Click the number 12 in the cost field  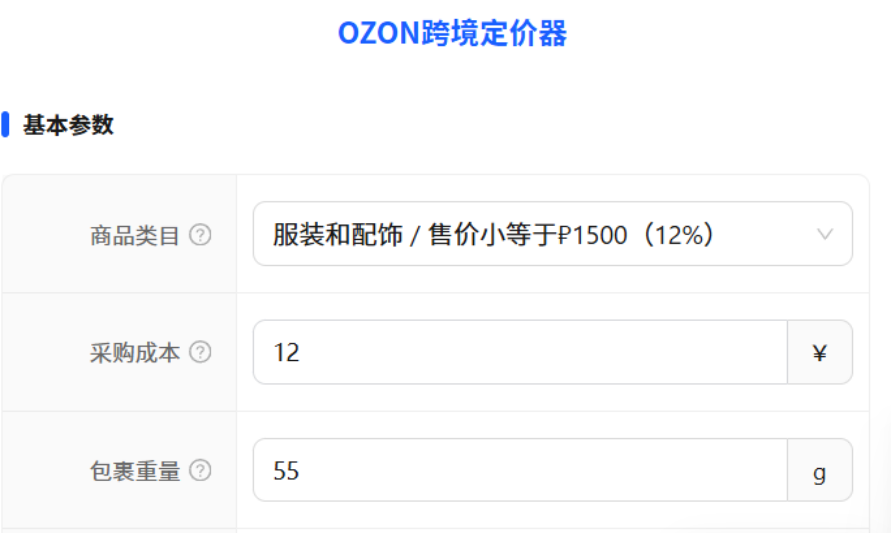[x=287, y=353]
